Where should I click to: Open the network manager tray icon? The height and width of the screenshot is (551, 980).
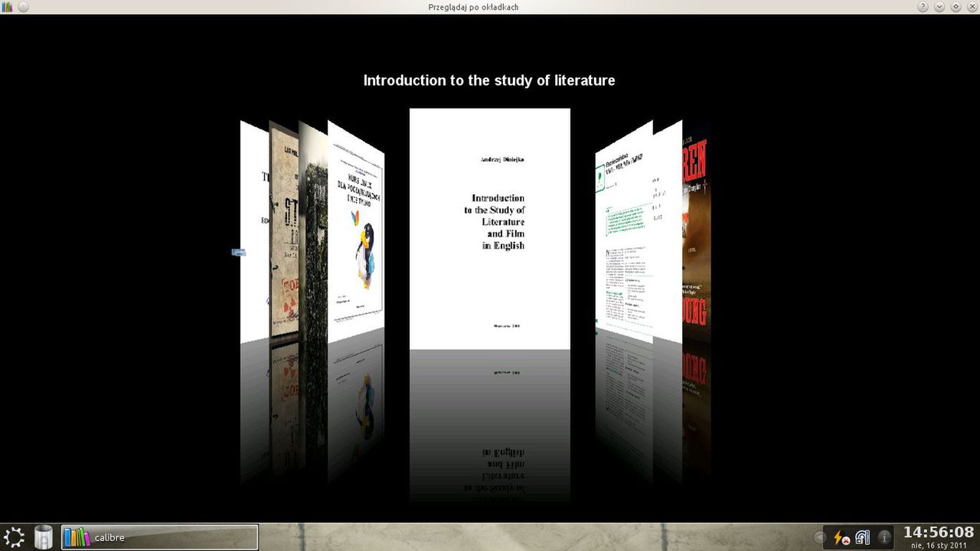(x=863, y=537)
